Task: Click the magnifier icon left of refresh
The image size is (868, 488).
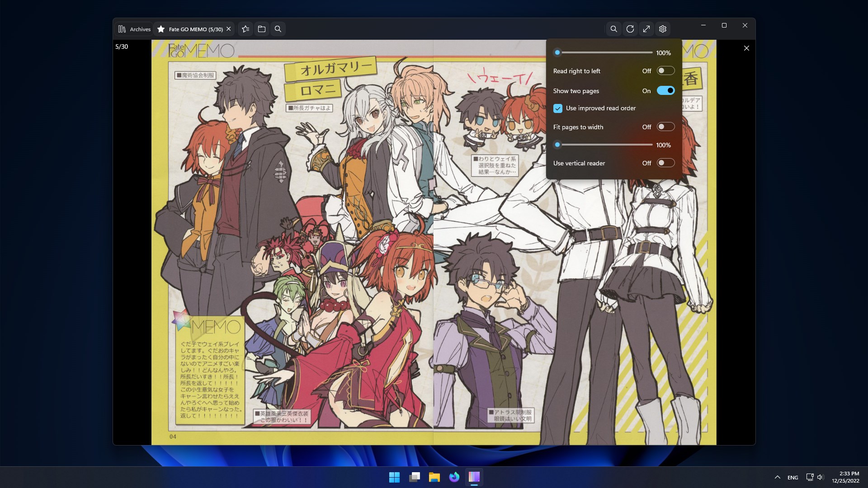Action: click(x=613, y=29)
